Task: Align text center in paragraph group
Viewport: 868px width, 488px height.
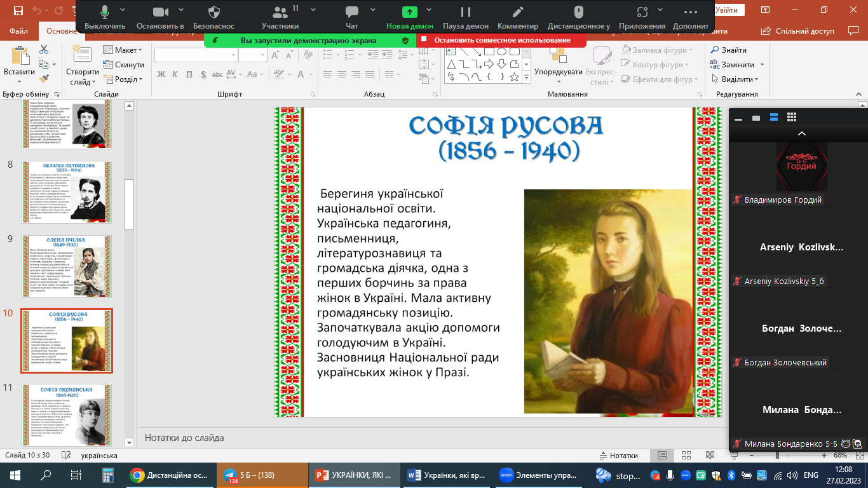Action: pyautogui.click(x=342, y=74)
